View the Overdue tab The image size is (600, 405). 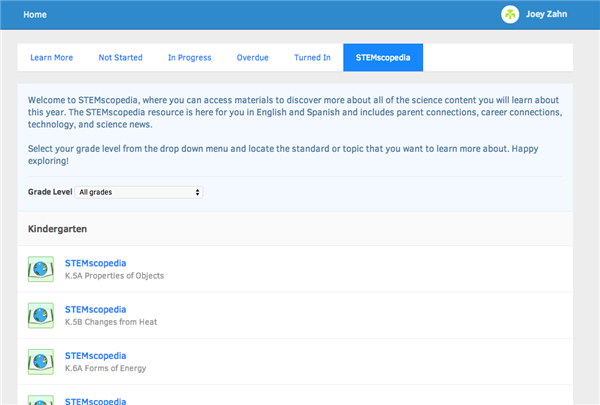coord(252,58)
